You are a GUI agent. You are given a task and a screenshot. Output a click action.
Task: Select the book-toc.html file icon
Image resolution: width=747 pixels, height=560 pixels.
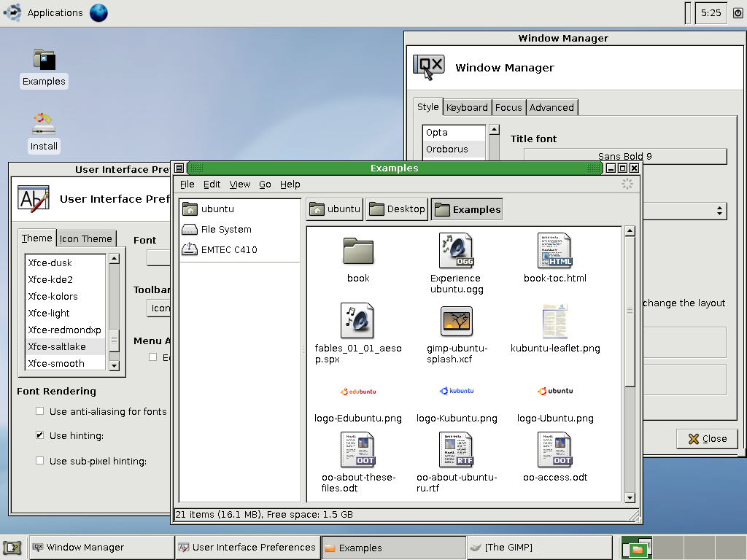pos(554,251)
